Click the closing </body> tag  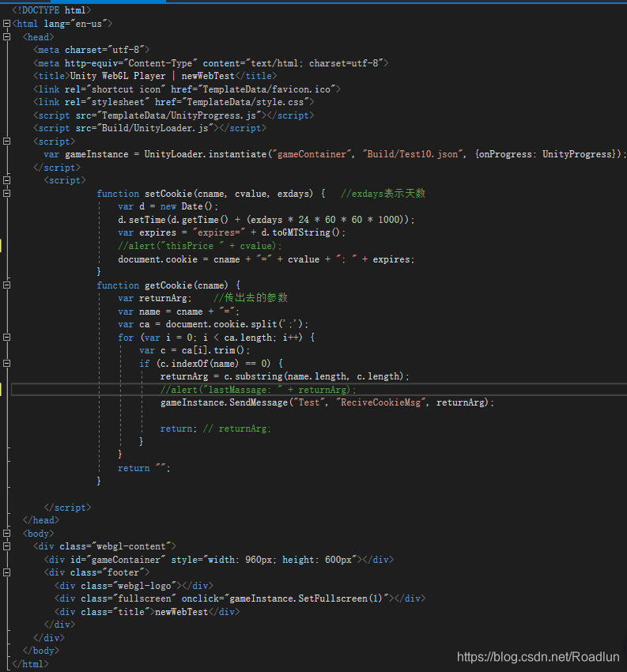click(41, 651)
